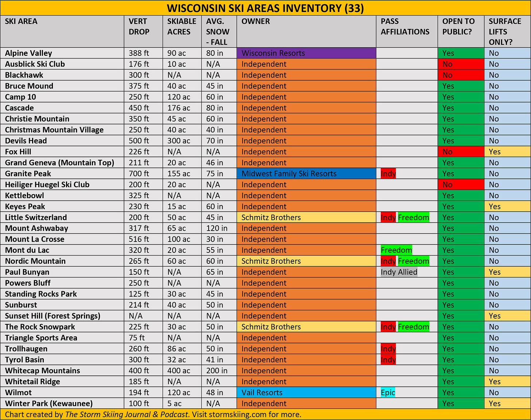Click Keyes Peak's yellow Yes surface lifts cell

click(x=508, y=206)
